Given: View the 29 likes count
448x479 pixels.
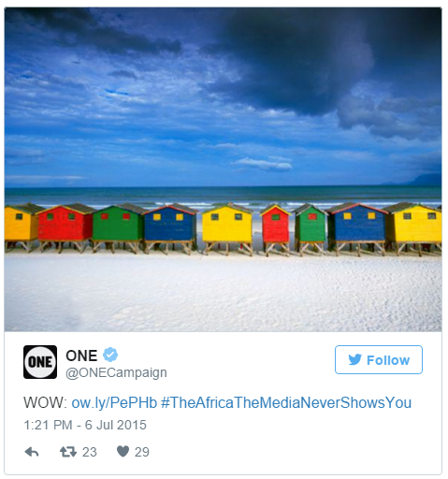Looking at the screenshot, I should (142, 452).
